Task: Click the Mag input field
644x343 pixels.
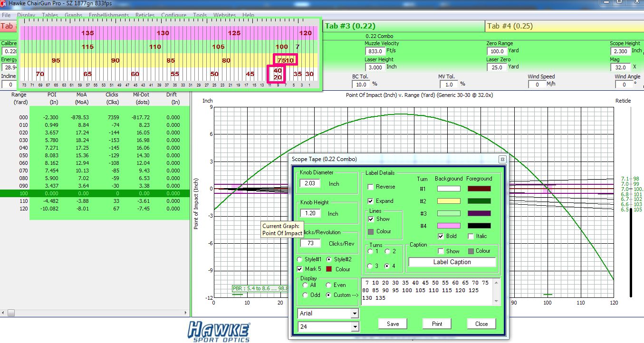Action: [x=621, y=67]
